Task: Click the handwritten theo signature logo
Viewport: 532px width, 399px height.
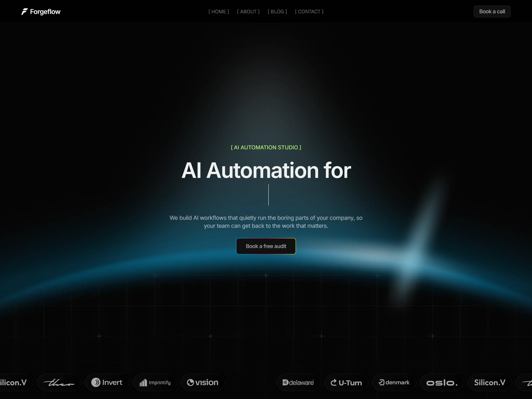Action: [59, 382]
